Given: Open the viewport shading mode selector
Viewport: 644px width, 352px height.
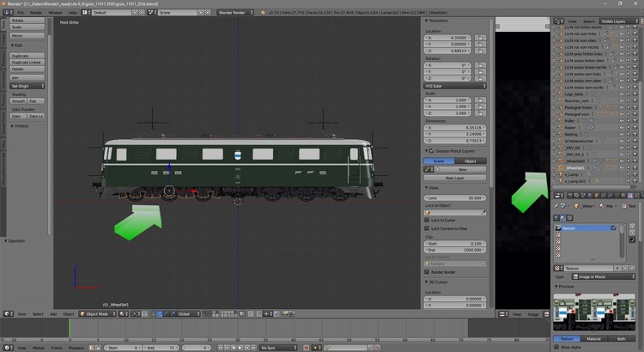Looking at the screenshot, I should click(x=123, y=314).
